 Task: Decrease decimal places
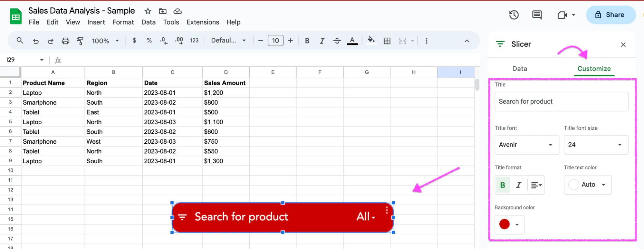[164, 41]
